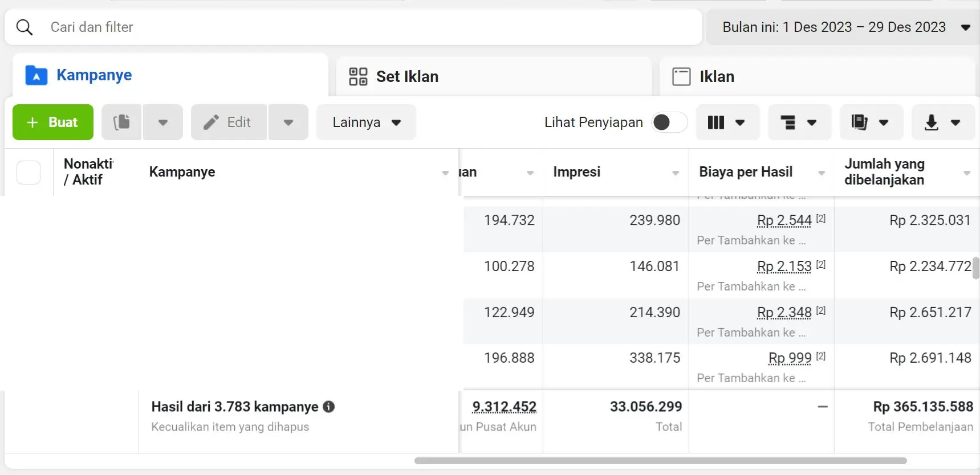Select the 194.732 reach cell
Image resolution: width=980 pixels, height=475 pixels.
tap(509, 220)
